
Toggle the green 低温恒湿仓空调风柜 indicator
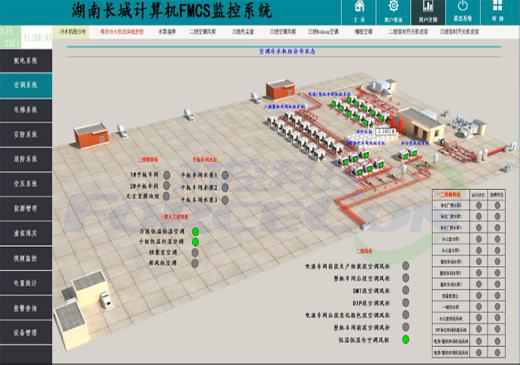tap(406, 340)
